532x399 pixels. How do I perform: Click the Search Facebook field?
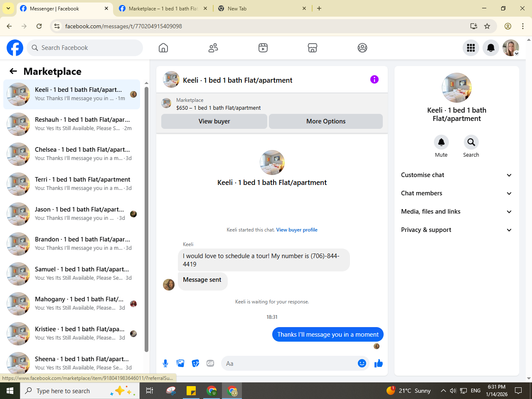85,48
